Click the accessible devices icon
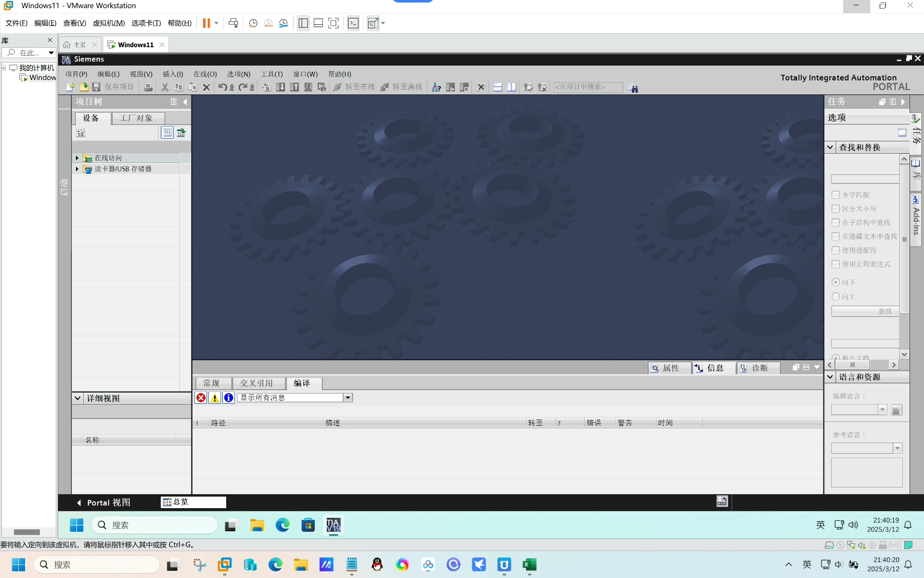Screen dimensions: 924x578 tap(436, 87)
